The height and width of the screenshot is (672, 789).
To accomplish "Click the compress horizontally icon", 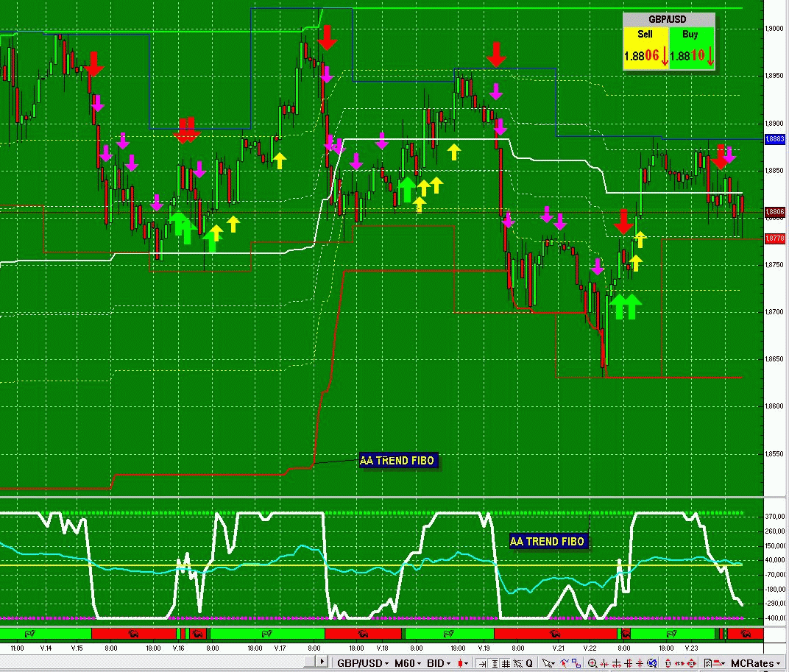I will (x=603, y=663).
